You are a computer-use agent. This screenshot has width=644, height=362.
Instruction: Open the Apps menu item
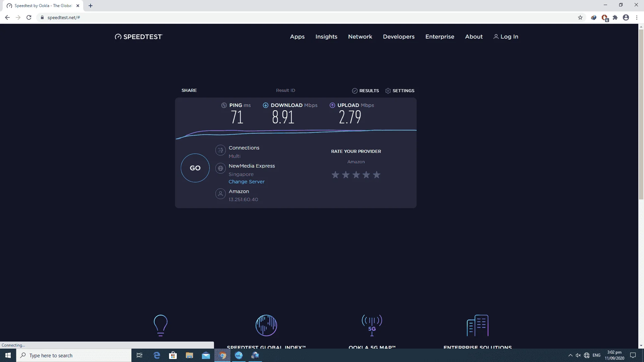(x=297, y=37)
